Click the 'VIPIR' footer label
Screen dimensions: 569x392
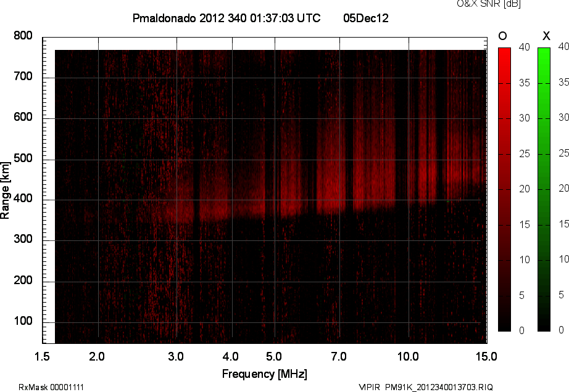369,387
